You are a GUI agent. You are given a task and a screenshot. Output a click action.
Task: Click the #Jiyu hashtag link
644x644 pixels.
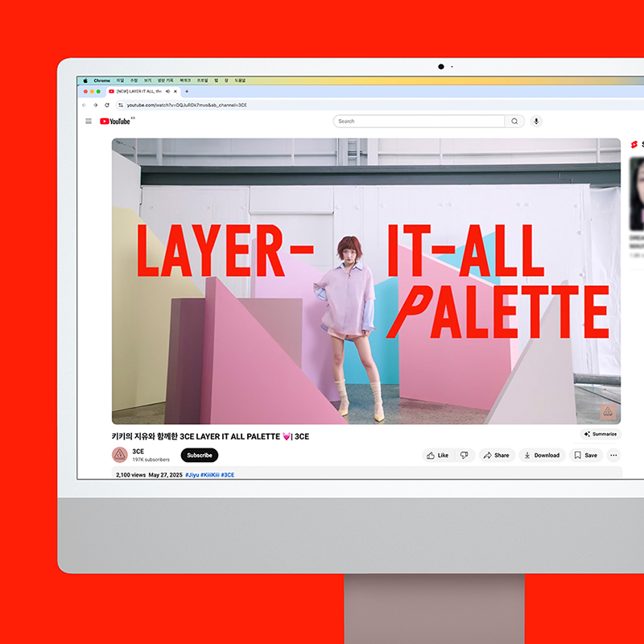tap(192, 475)
